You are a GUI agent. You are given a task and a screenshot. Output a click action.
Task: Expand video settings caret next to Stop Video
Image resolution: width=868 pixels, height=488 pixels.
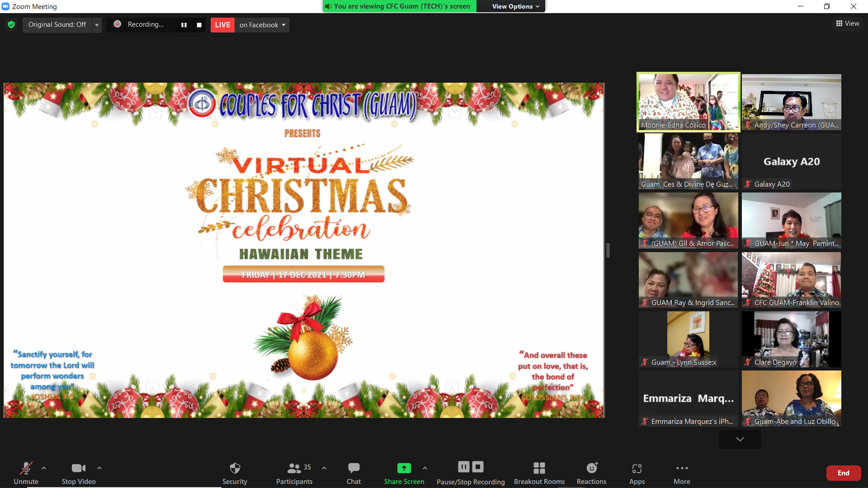99,468
